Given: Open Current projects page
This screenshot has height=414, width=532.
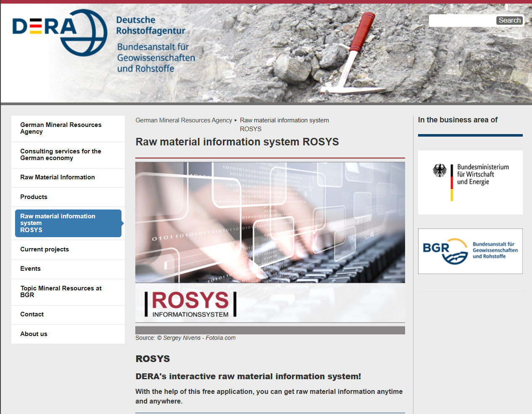Looking at the screenshot, I should [x=68, y=250].
